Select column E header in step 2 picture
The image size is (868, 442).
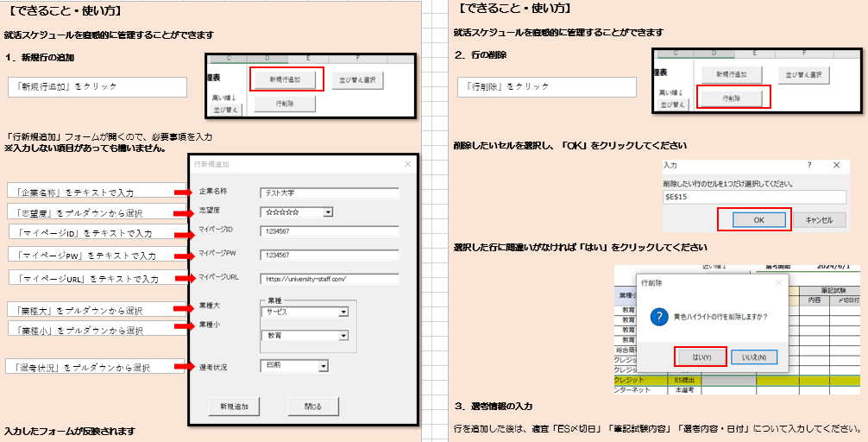(x=754, y=54)
